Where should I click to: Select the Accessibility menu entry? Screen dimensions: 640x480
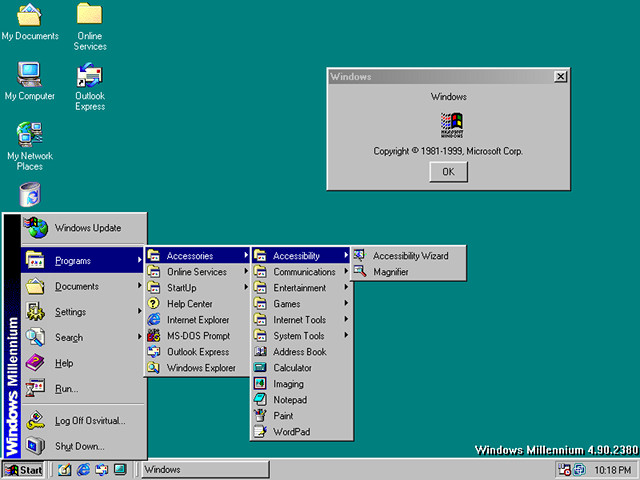tap(301, 256)
